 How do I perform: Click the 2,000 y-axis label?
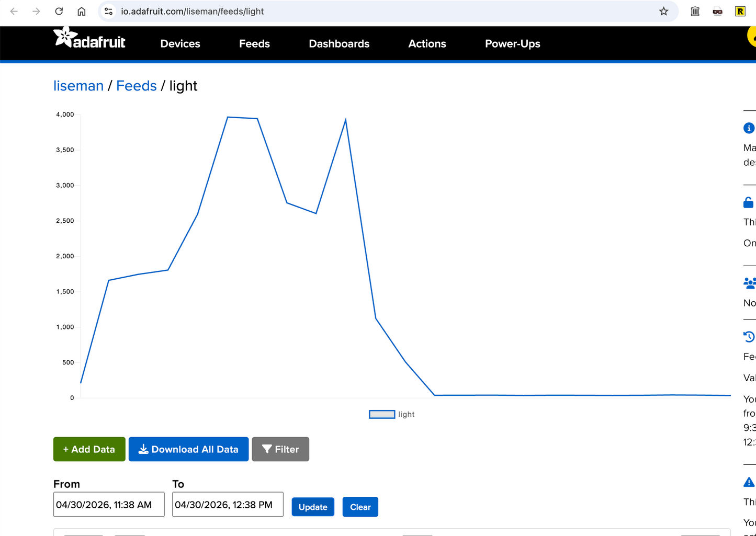point(65,256)
